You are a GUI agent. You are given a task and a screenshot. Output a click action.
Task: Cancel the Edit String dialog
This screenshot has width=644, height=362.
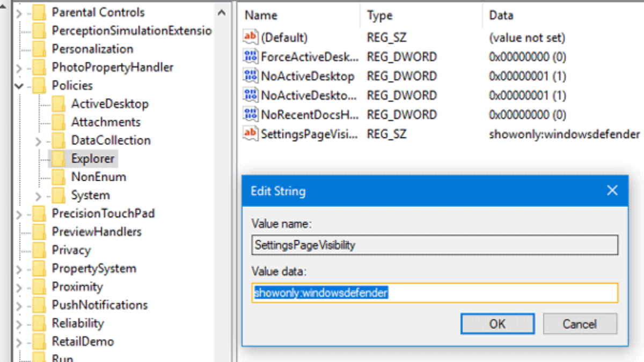coord(580,324)
